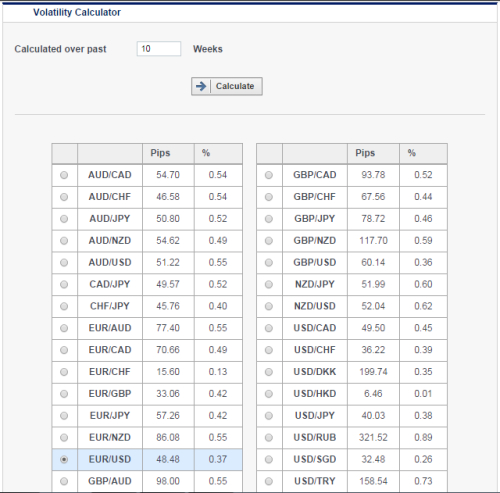Focus the weeks number input field
The image size is (500, 493).
[x=159, y=49]
